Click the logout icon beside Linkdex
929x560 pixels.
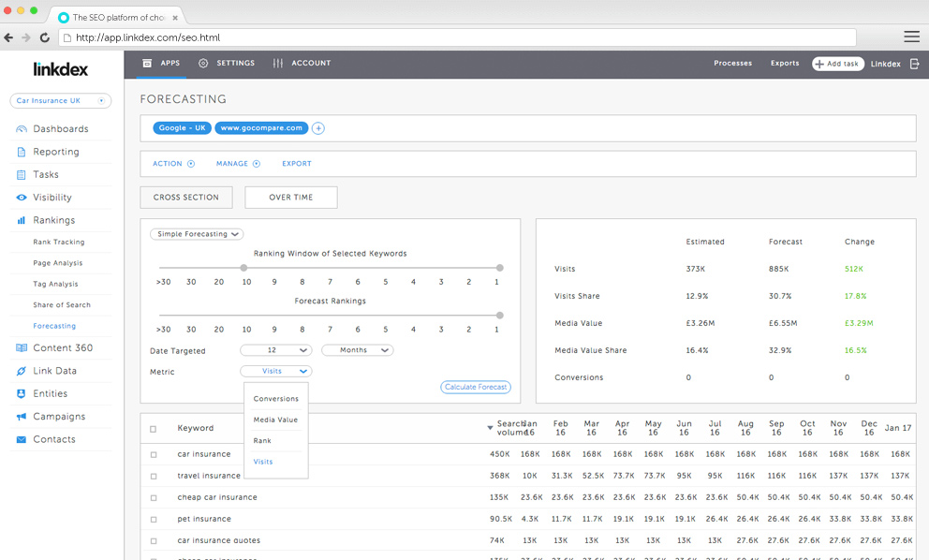pos(915,64)
